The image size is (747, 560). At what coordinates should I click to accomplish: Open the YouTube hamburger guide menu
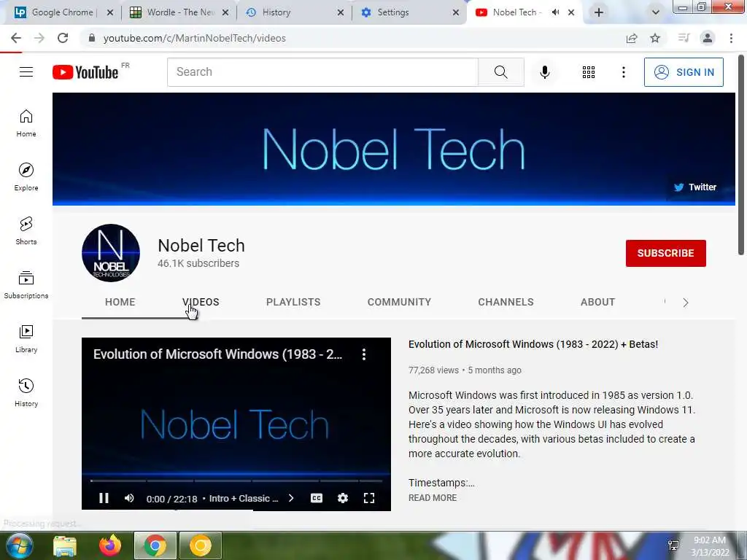tap(26, 72)
